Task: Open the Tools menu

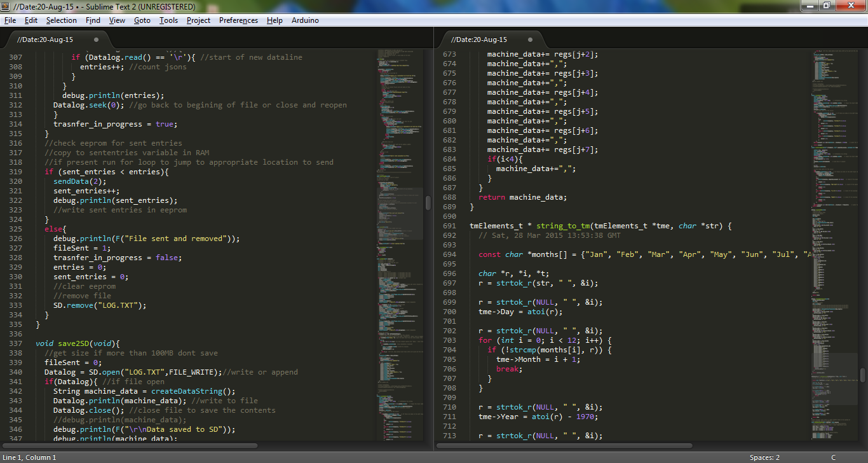Action: point(168,20)
